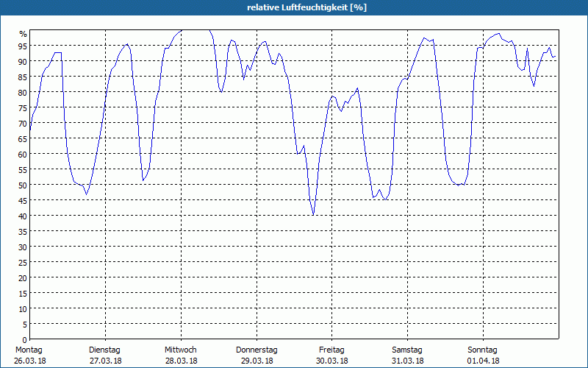This screenshot has width=588, height=368.
Task: Click the 'relative Luftfeuchtigkeit [%]' chart title
Action: click(x=306, y=7)
